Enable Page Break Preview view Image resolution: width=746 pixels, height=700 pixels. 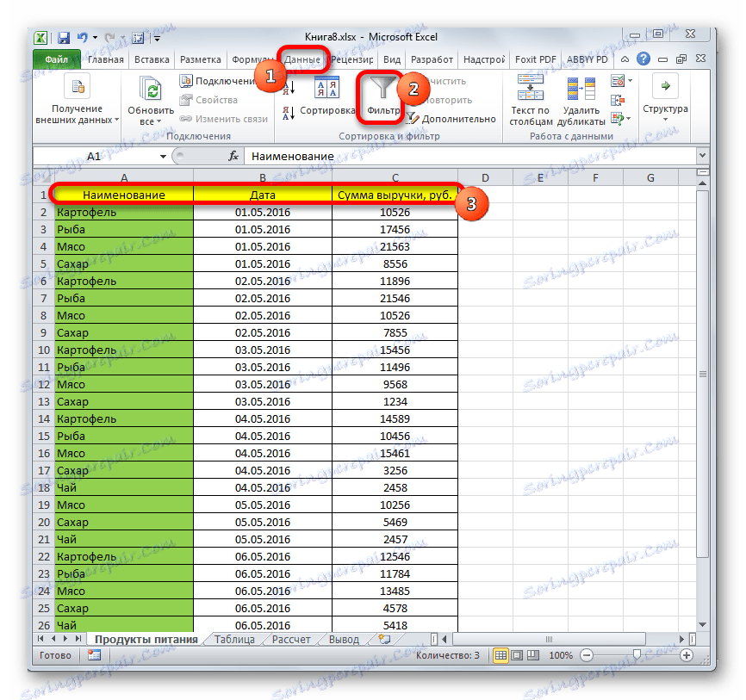pyautogui.click(x=534, y=655)
